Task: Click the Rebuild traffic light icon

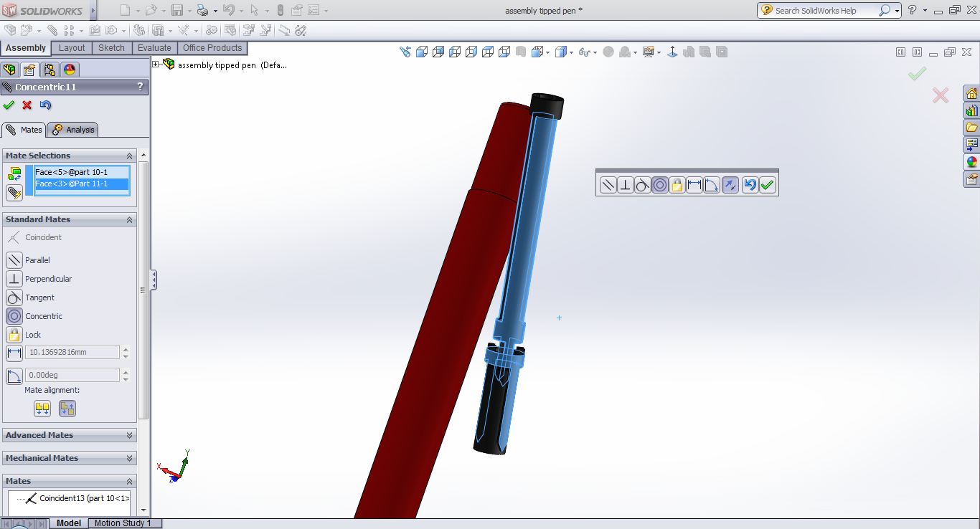Action: click(280, 11)
